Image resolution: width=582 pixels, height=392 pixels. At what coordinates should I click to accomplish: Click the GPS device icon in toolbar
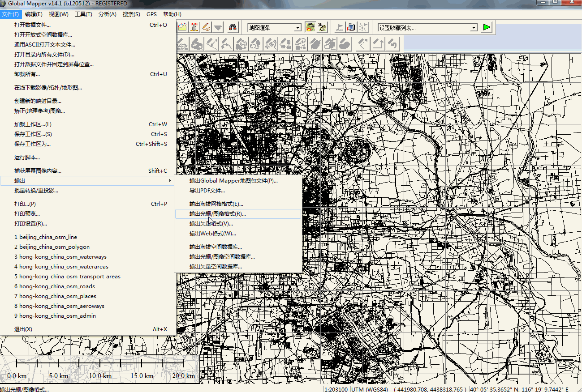click(351, 27)
